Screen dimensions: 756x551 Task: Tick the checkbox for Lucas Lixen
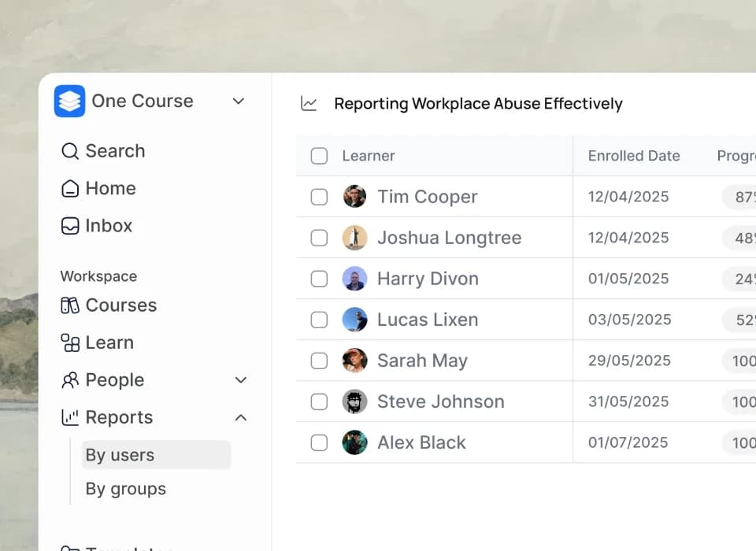319,320
